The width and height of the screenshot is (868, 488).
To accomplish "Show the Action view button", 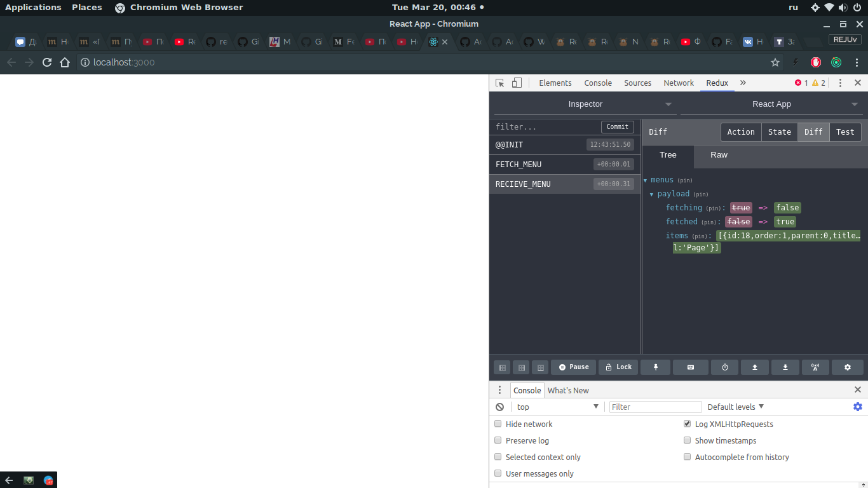I will point(741,132).
